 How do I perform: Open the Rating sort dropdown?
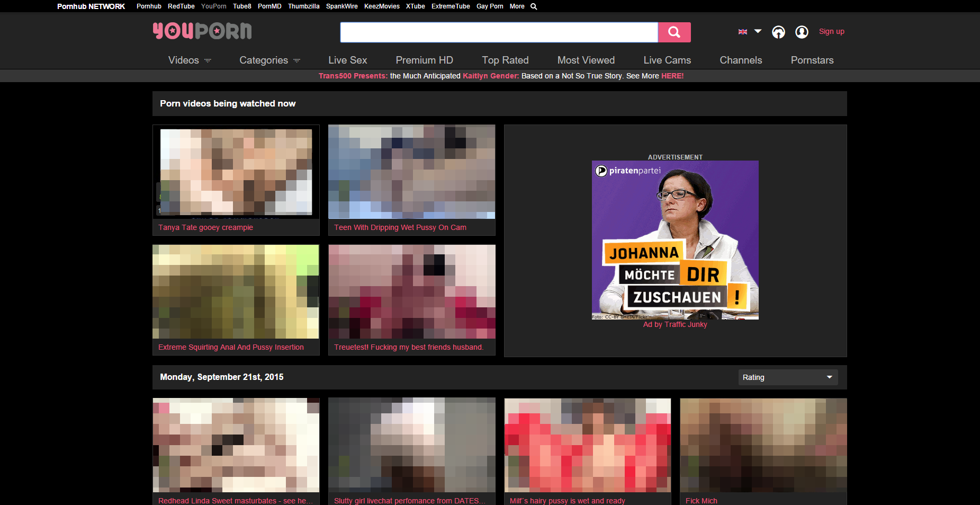788,377
